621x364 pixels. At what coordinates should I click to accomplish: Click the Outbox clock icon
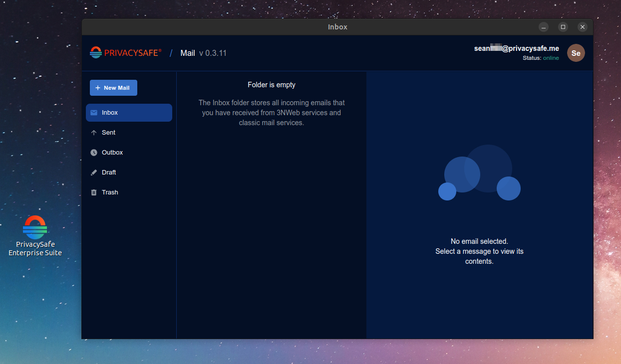pos(94,153)
